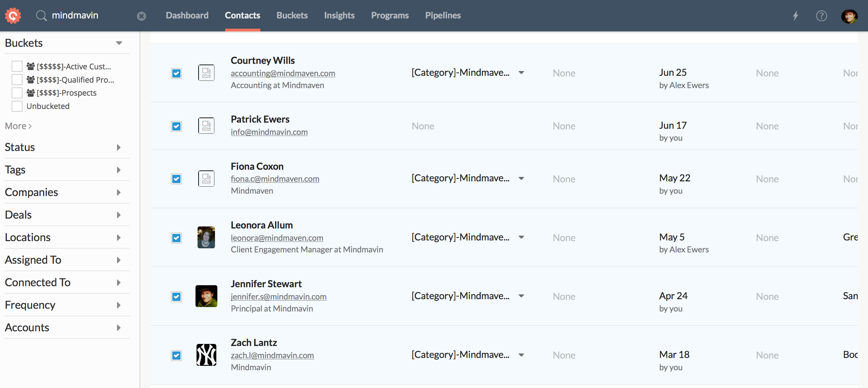Open Fiona Coxon bucket category dropdown
868x388 pixels.
tap(521, 178)
